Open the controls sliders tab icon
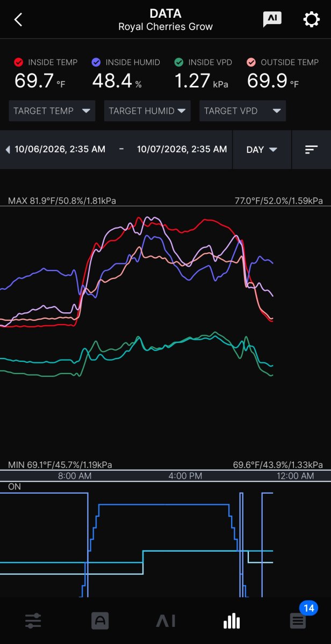 (33, 621)
